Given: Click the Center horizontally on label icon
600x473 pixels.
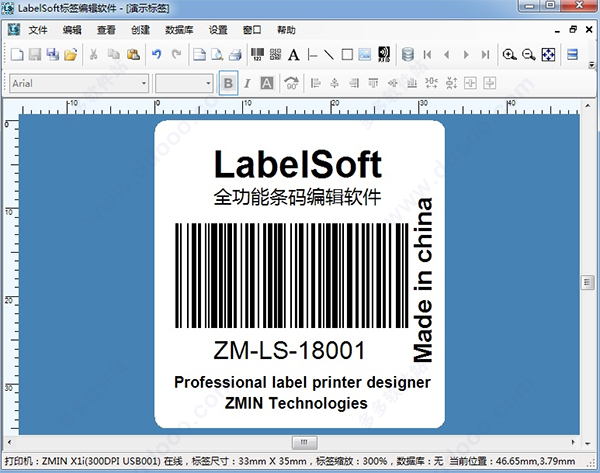Looking at the screenshot, I should [470, 83].
